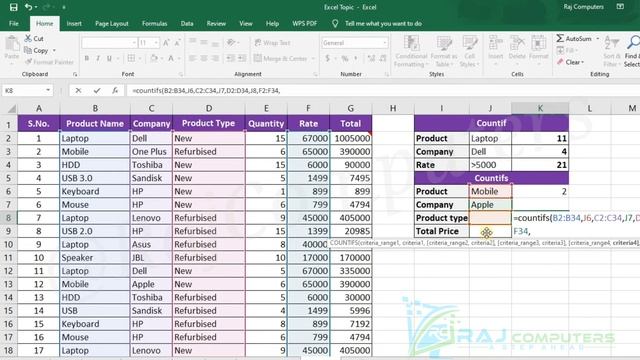Click the Borders icon
Image resolution: width=640 pixels, height=360 pixels.
tap(131, 58)
